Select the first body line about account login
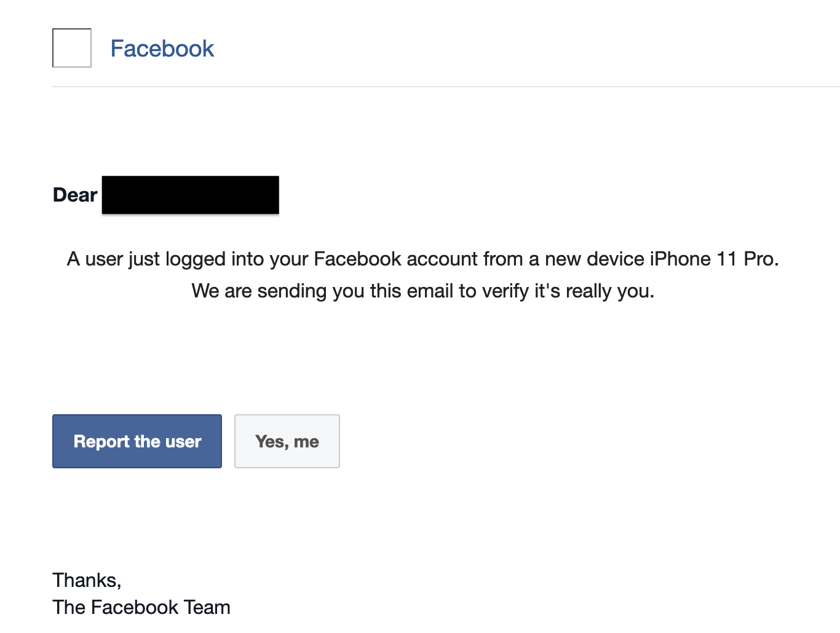The image size is (840, 633). click(422, 259)
